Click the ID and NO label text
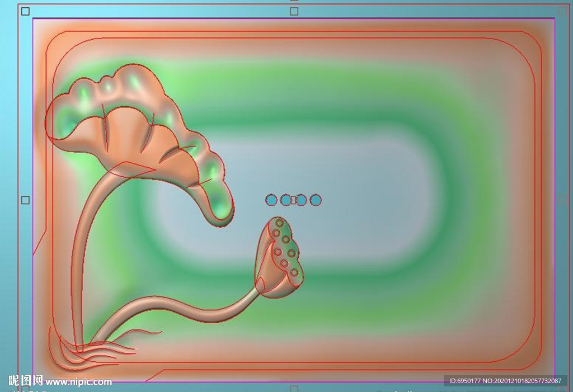The image size is (573, 392). coord(505,381)
